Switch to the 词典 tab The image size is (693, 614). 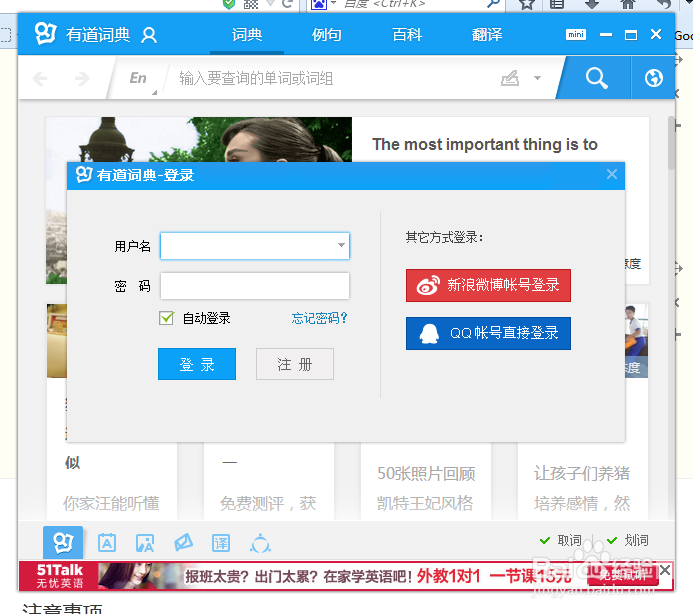(x=247, y=34)
